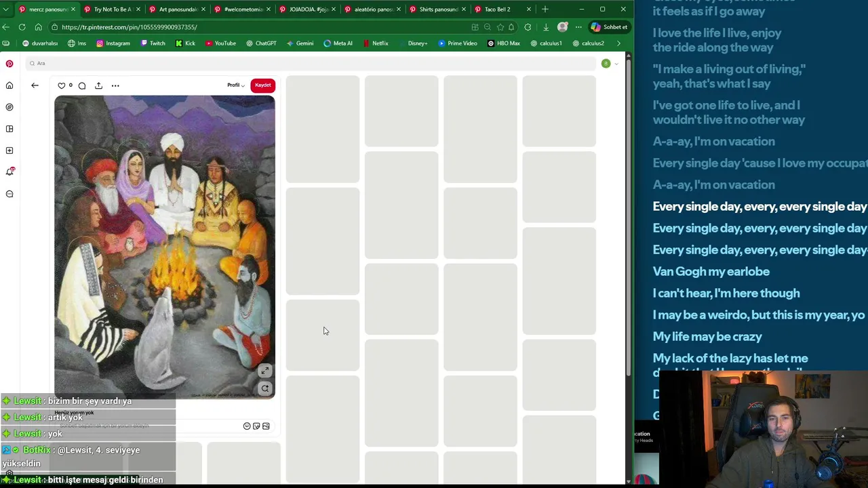Open the Pinterest Home feed icon
This screenshot has height=488, width=868.
pos(9,85)
